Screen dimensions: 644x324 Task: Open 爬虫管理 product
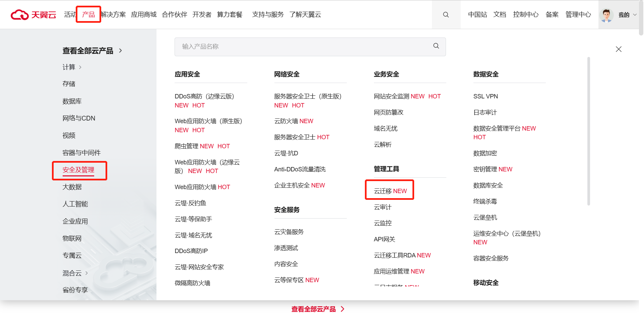(187, 146)
